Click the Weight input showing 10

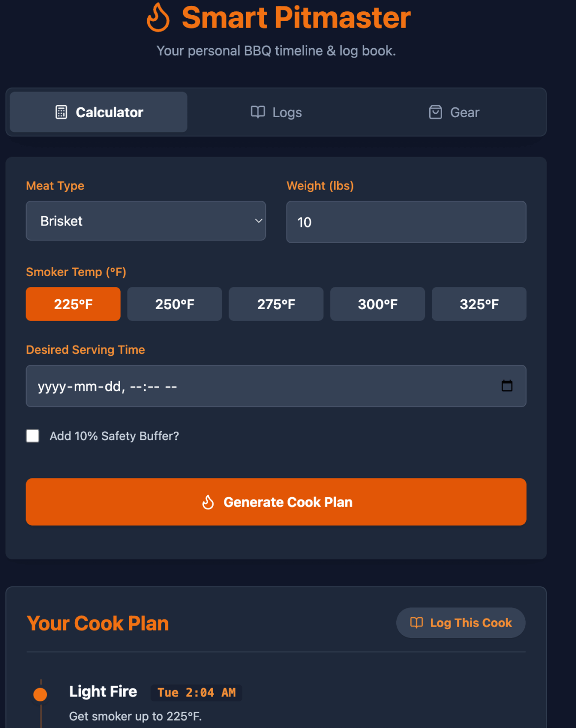pyautogui.click(x=406, y=222)
